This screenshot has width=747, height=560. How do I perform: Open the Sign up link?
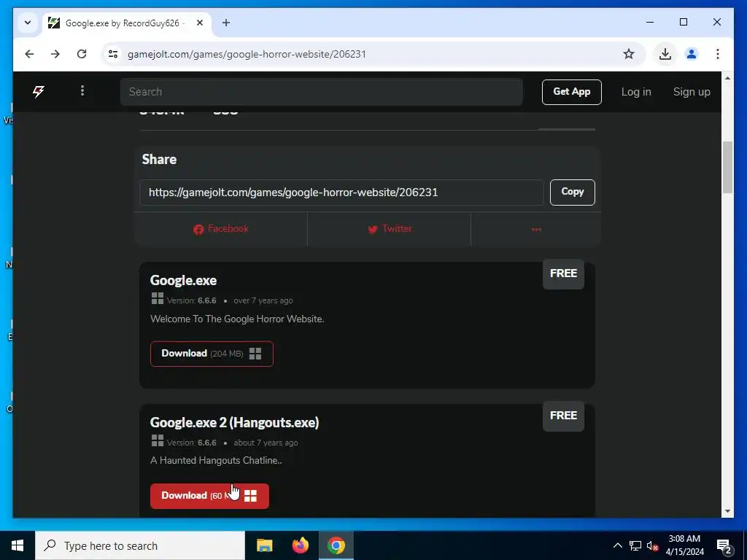pos(692,92)
